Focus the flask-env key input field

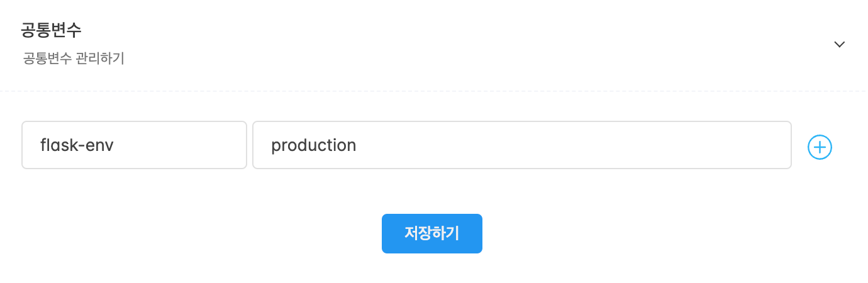click(134, 145)
